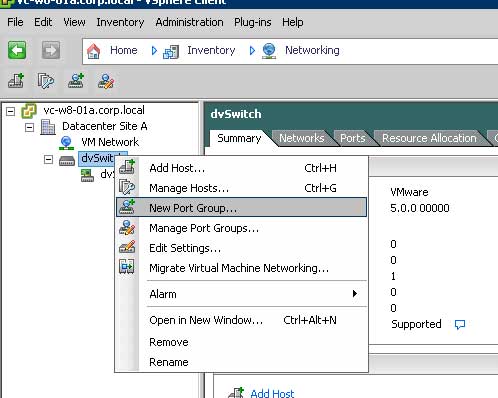Click the Manage Hosts icon in context menu
Viewport: 498px width, 398px height.
(x=127, y=187)
